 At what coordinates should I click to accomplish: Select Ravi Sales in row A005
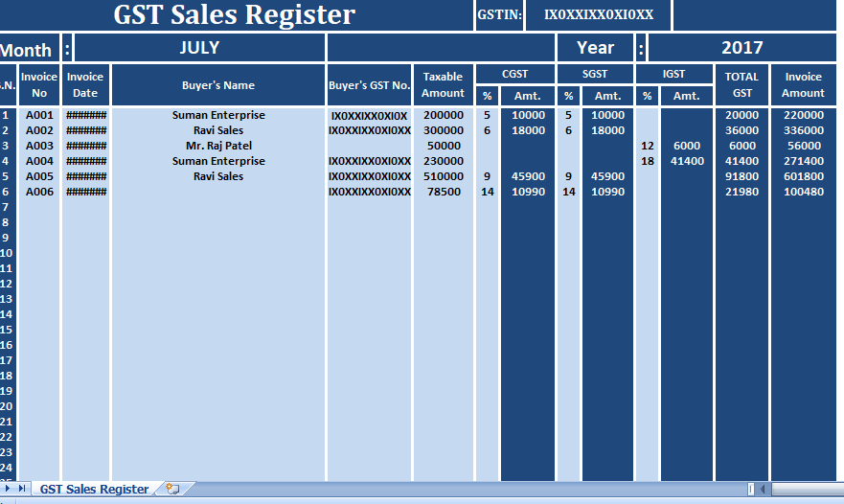[218, 176]
